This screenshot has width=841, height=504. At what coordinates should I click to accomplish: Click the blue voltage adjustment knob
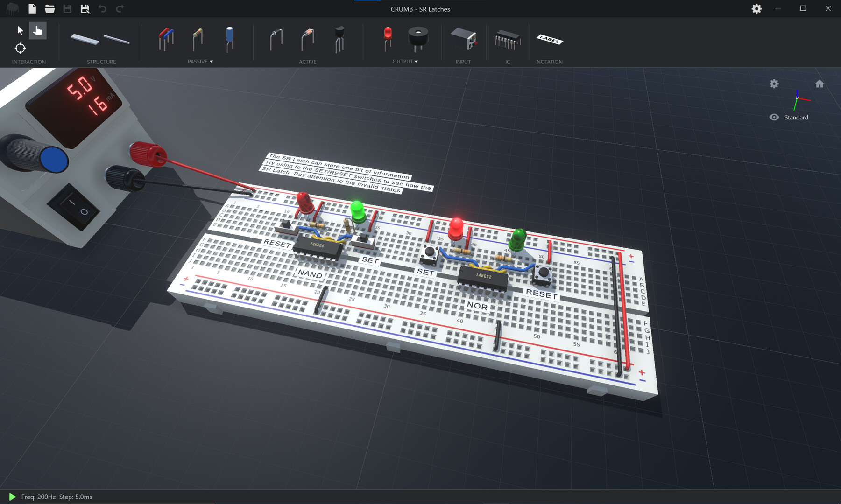coord(53,159)
